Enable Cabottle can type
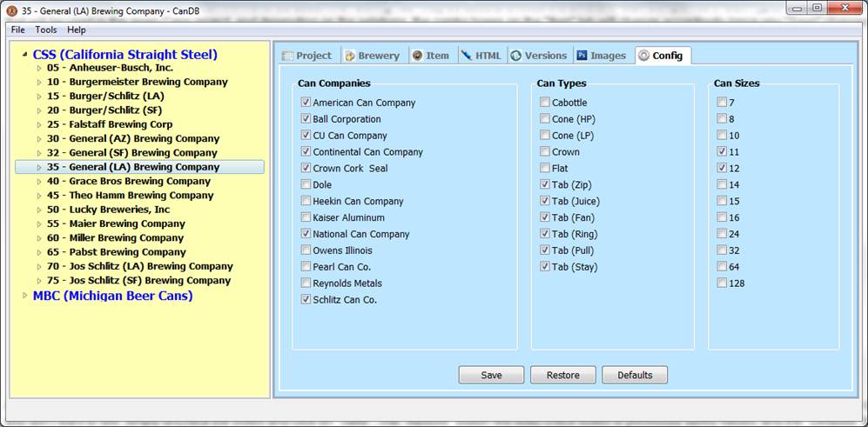868x427 pixels. point(545,103)
